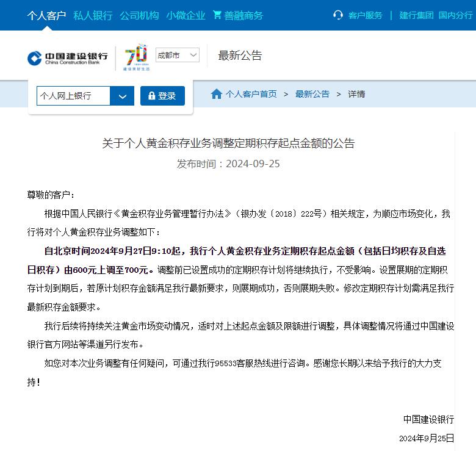
Task: Go to 最新公告 breadcrumb link
Action: click(312, 94)
